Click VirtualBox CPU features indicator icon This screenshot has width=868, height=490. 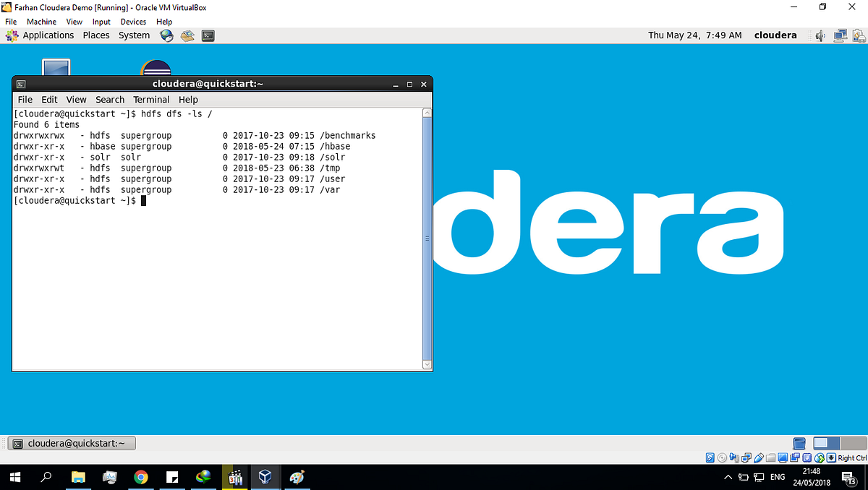pos(807,458)
